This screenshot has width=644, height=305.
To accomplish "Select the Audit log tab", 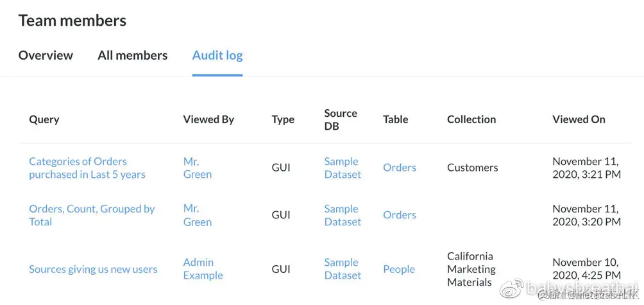I will point(217,55).
